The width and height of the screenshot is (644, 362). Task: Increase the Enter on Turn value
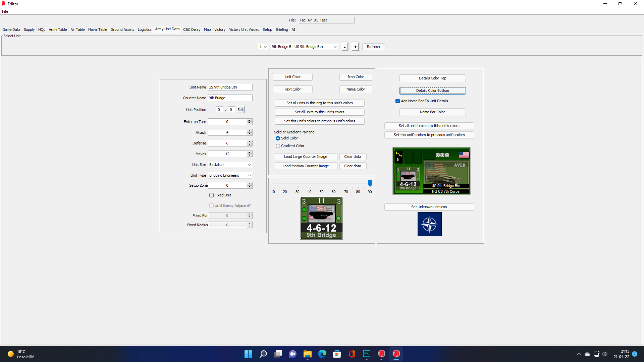(249, 120)
